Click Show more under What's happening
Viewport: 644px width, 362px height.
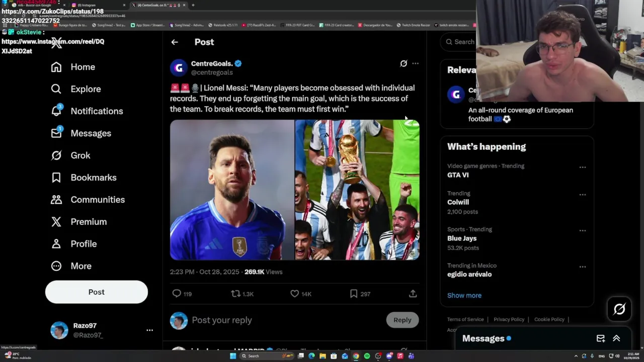[464, 295]
